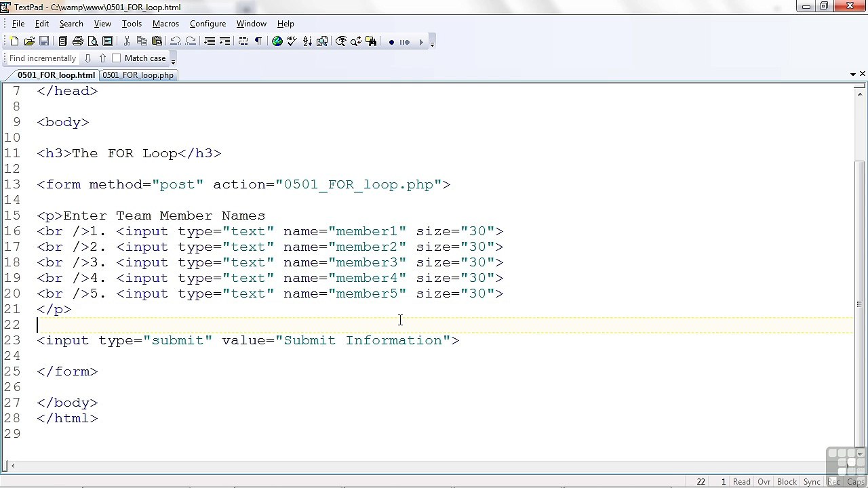This screenshot has height=488, width=868.
Task: Undo the last edit
Action: (176, 41)
